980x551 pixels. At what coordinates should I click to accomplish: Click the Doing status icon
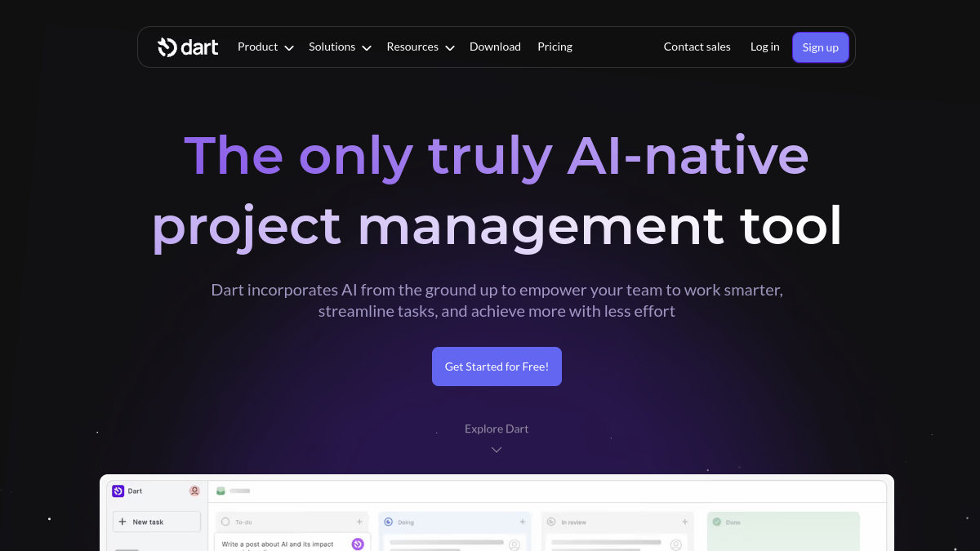click(x=389, y=522)
